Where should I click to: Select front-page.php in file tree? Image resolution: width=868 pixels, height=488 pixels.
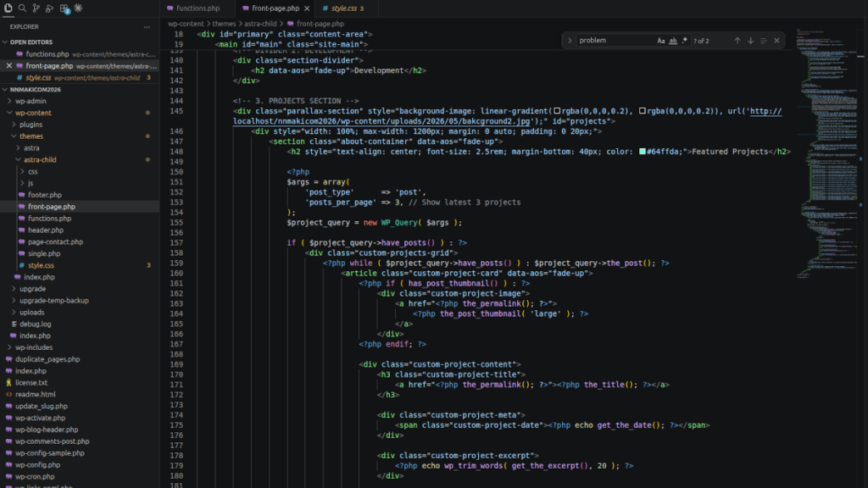pos(52,207)
